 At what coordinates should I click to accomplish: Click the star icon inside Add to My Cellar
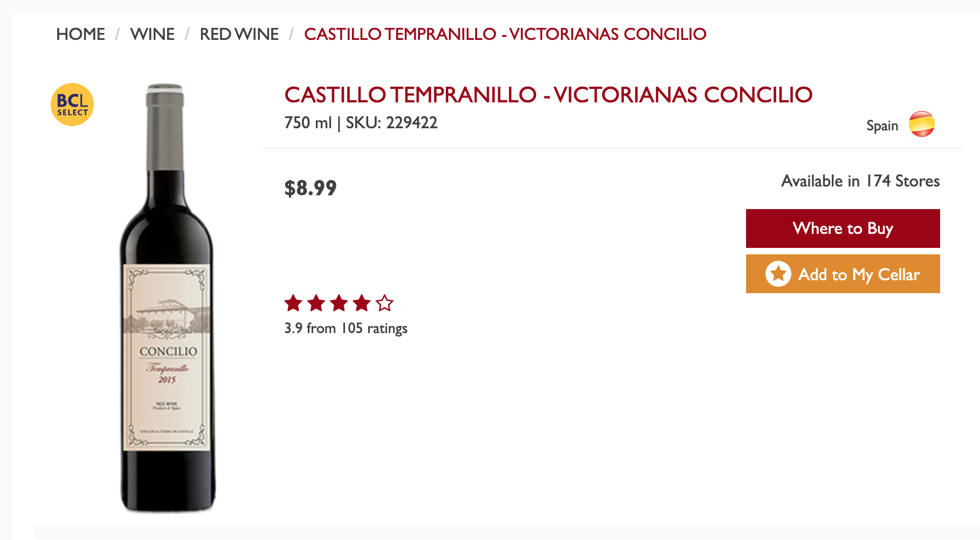tap(779, 274)
